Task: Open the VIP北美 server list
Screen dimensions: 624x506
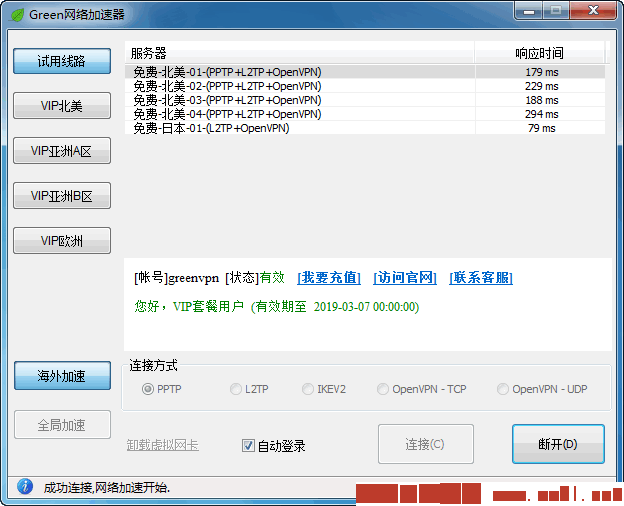Action: pyautogui.click(x=62, y=105)
